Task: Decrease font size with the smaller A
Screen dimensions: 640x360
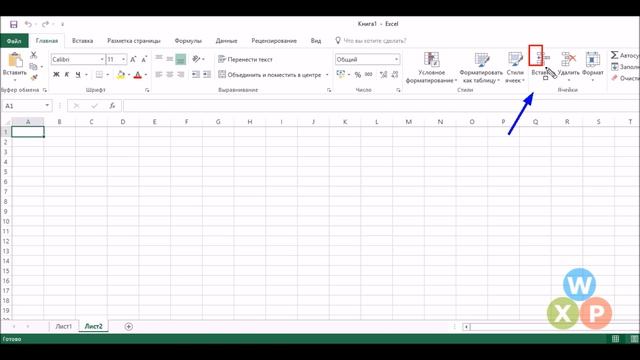Action: (144, 60)
